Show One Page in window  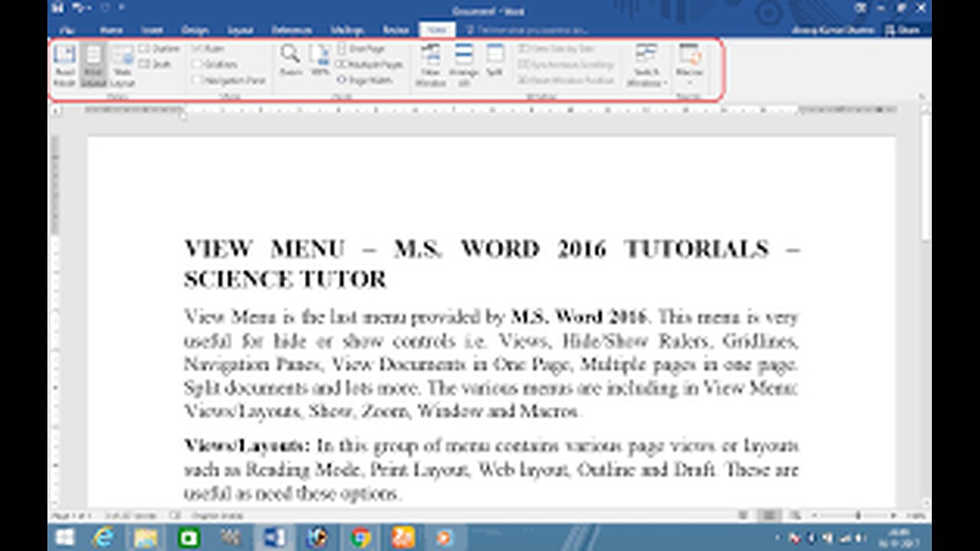pyautogui.click(x=361, y=48)
